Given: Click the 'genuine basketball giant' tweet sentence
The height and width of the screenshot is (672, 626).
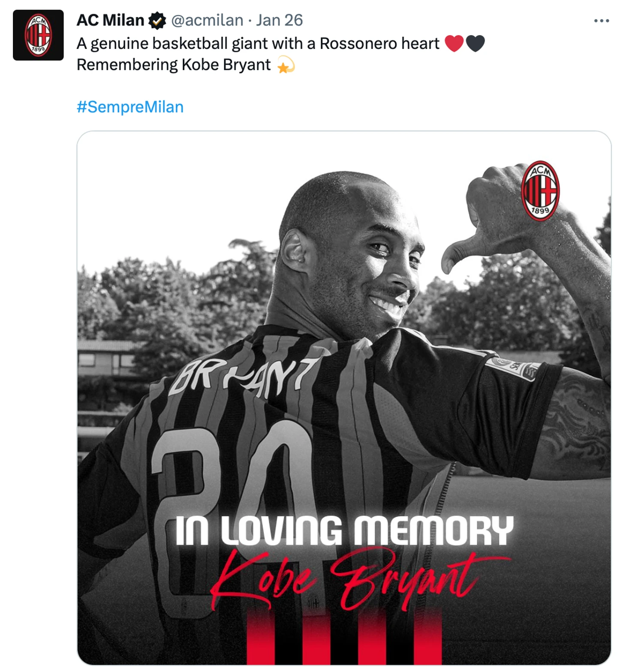Looking at the screenshot, I should [258, 43].
